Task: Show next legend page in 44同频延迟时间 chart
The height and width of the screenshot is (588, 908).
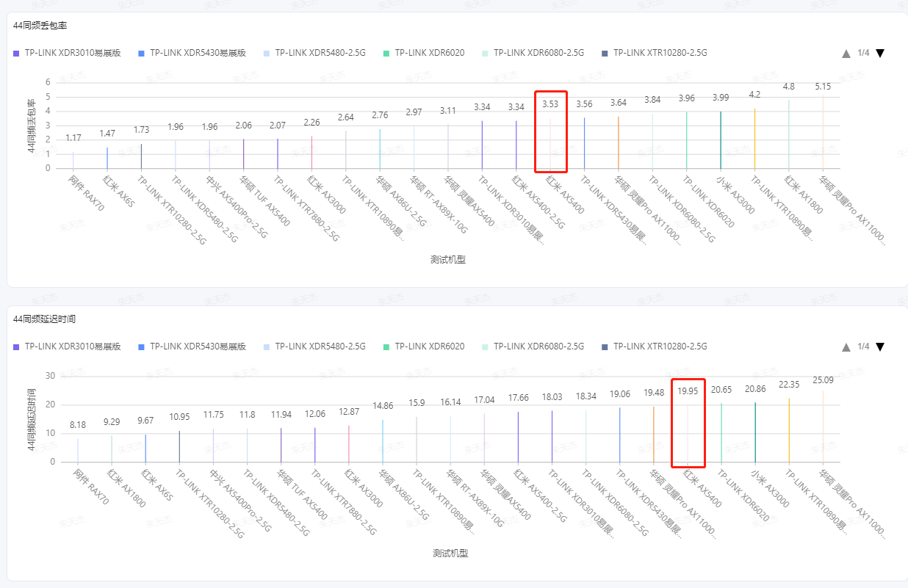Action: (879, 346)
